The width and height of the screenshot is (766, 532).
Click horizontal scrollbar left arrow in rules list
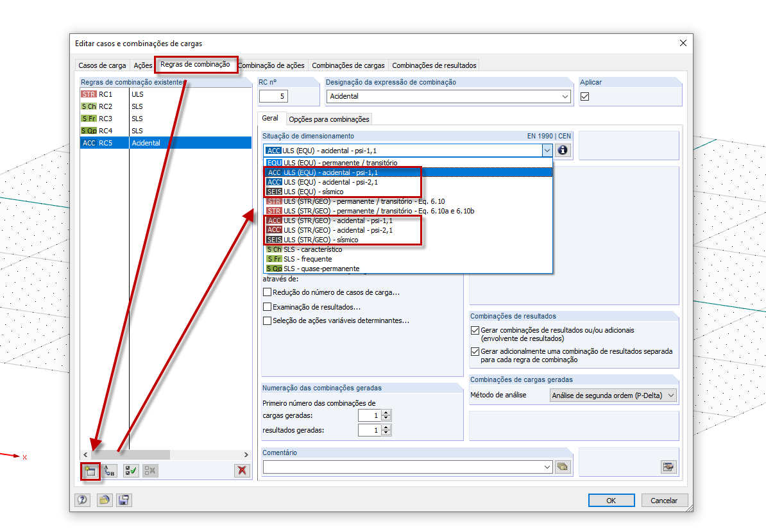(x=85, y=454)
